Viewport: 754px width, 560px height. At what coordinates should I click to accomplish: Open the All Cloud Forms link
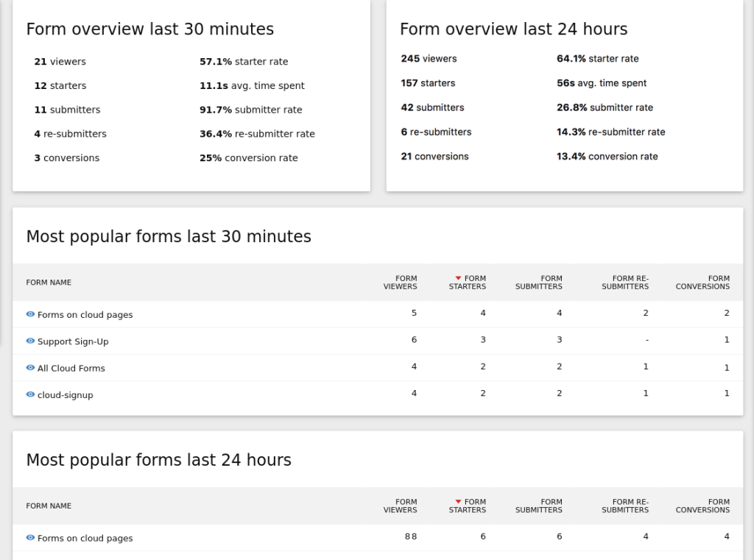(71, 368)
